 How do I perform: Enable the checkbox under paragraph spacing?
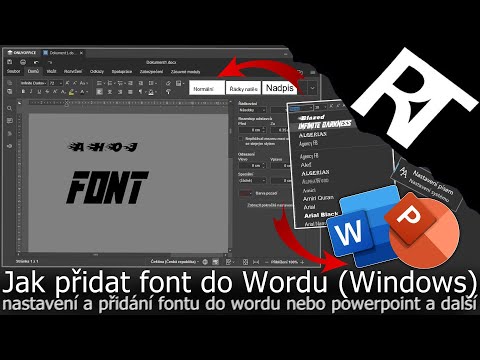[x=241, y=139]
